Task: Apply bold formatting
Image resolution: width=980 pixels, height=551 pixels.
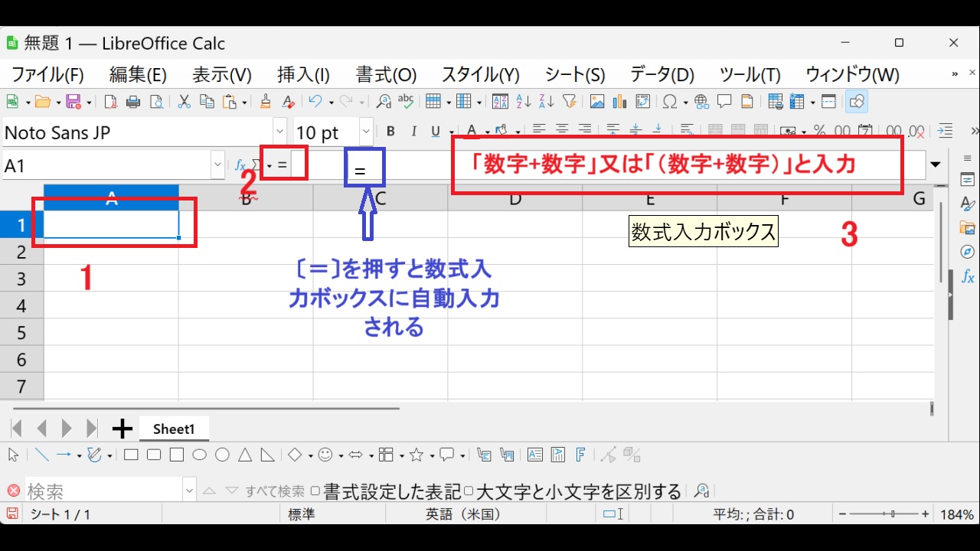Action: (390, 132)
